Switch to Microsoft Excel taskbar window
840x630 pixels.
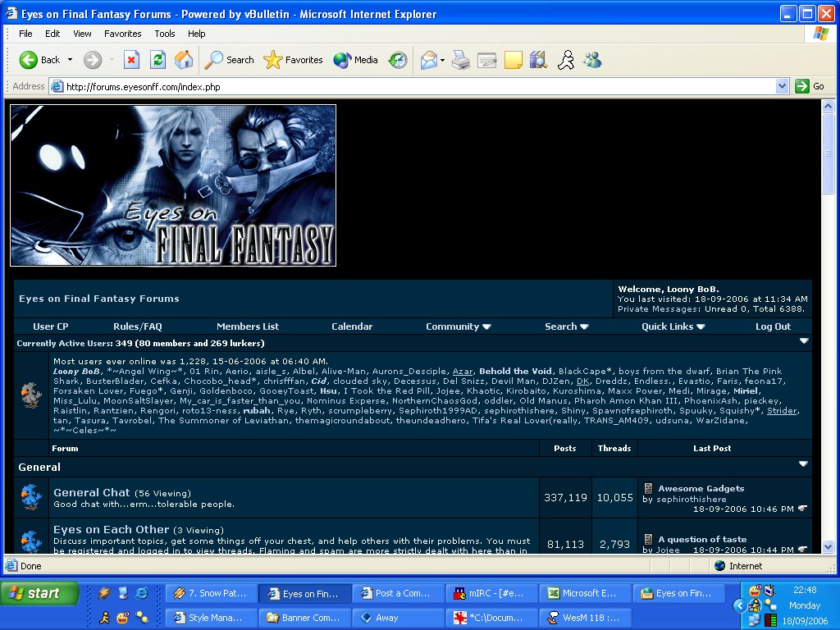(586, 593)
